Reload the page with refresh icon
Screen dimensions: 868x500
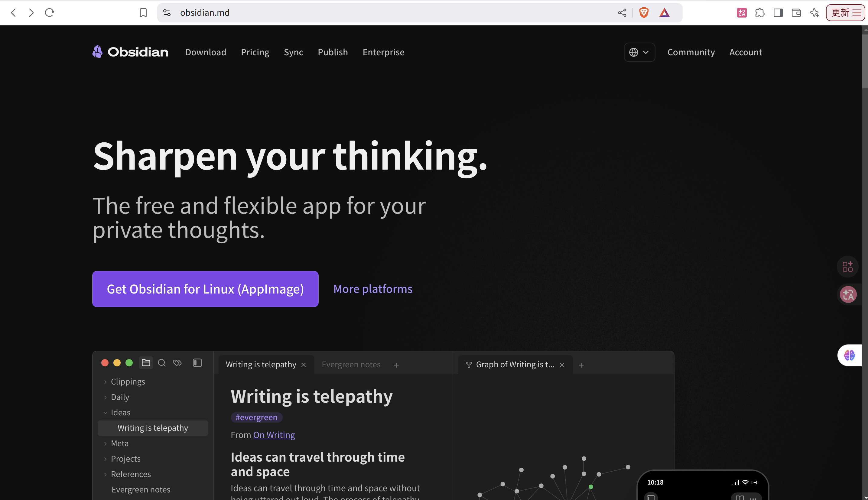[x=50, y=13]
